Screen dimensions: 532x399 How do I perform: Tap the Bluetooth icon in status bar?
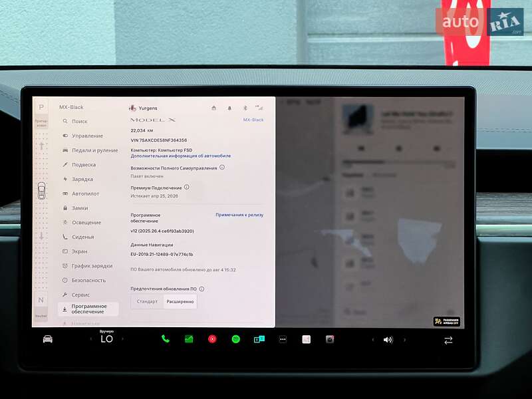tap(244, 108)
